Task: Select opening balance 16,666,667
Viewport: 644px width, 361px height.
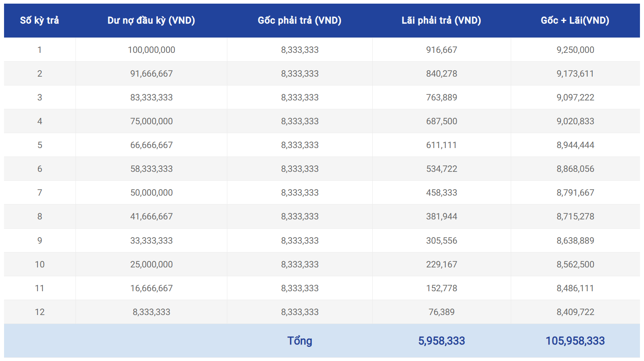Action: [x=151, y=288]
